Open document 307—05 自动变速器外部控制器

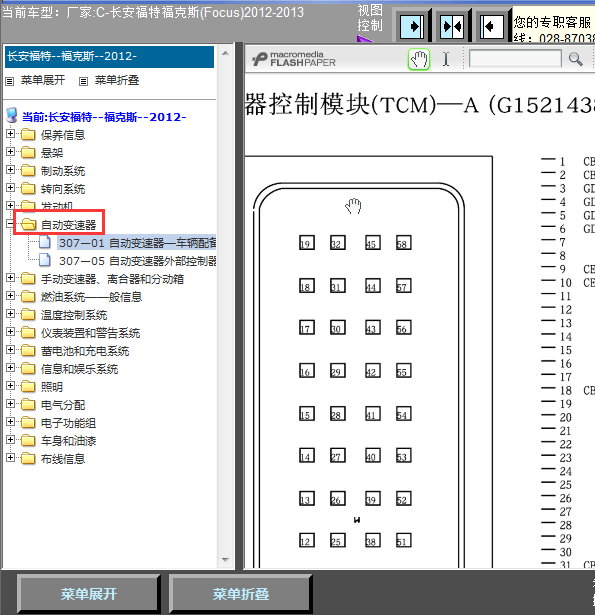point(137,261)
